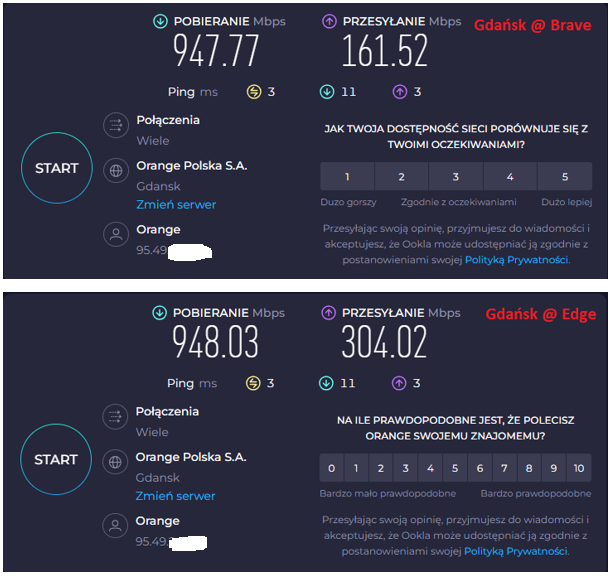Click the globe server icon in the Brave panel
This screenshot has width=612, height=577.
[117, 170]
